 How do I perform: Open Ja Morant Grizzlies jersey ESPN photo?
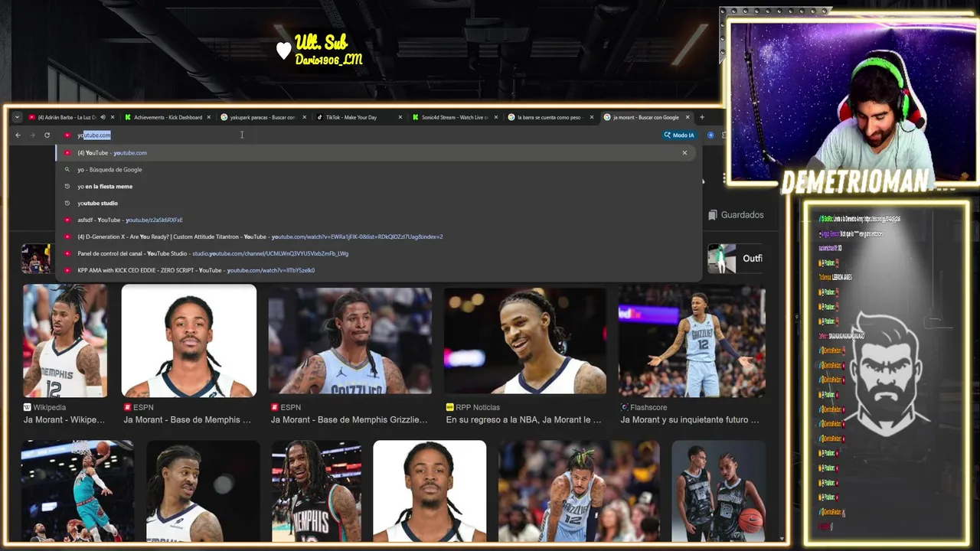click(x=350, y=341)
